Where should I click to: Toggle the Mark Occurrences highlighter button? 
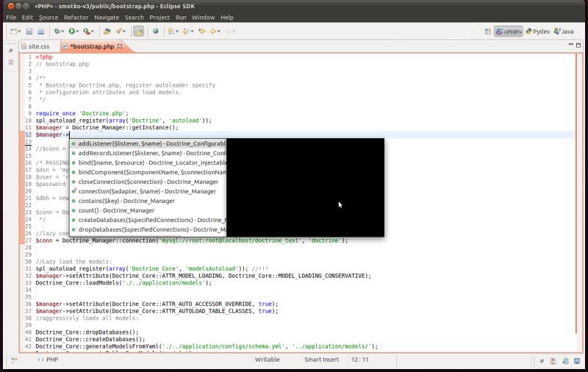click(x=139, y=32)
